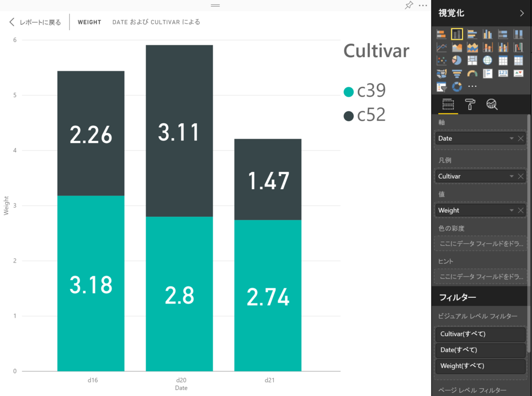Select the d21 c39 bar segment 2.74
This screenshot has width=532, height=396.
coord(268,296)
